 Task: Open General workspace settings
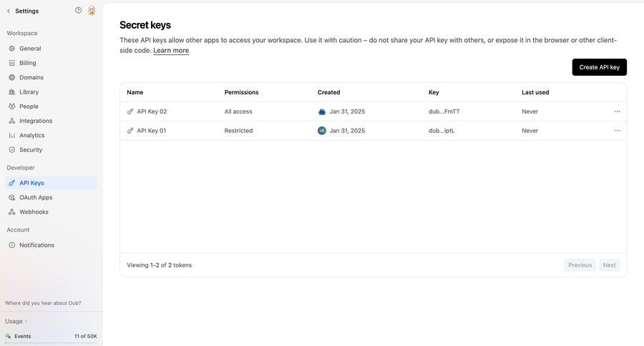30,49
